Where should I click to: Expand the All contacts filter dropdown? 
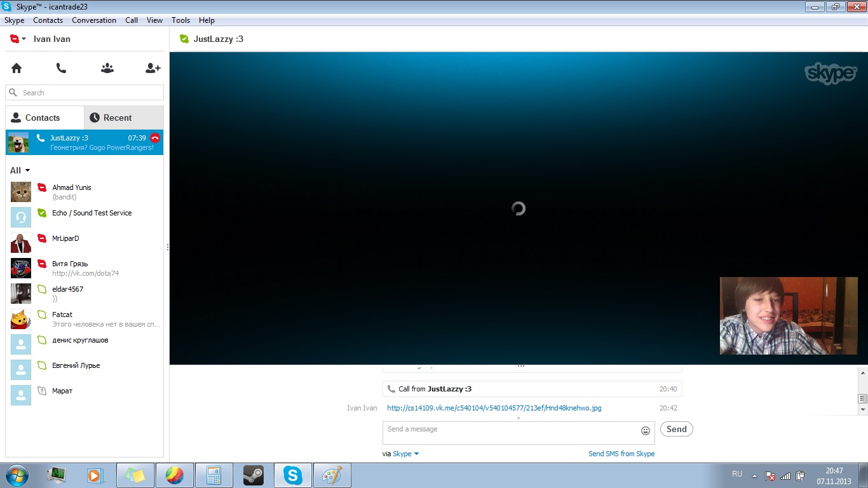[x=20, y=170]
